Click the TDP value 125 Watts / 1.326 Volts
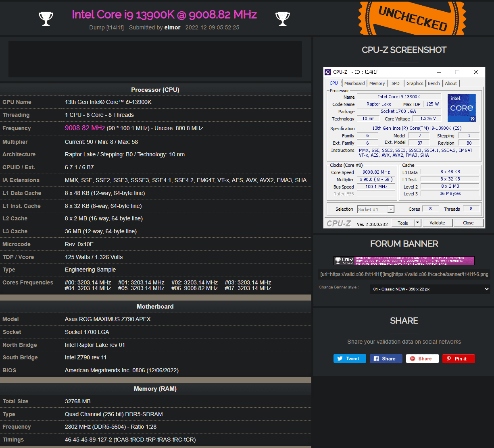This screenshot has width=494, height=448. [94, 257]
